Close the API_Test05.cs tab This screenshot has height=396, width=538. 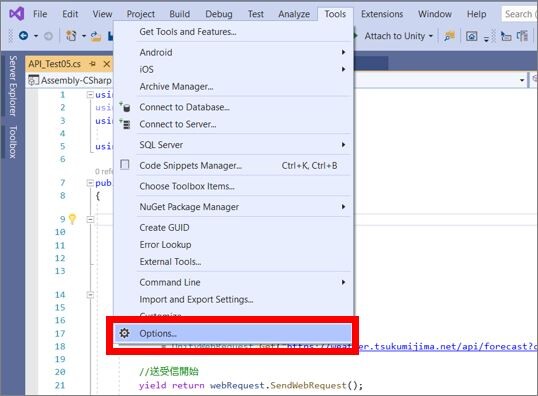tap(107, 64)
